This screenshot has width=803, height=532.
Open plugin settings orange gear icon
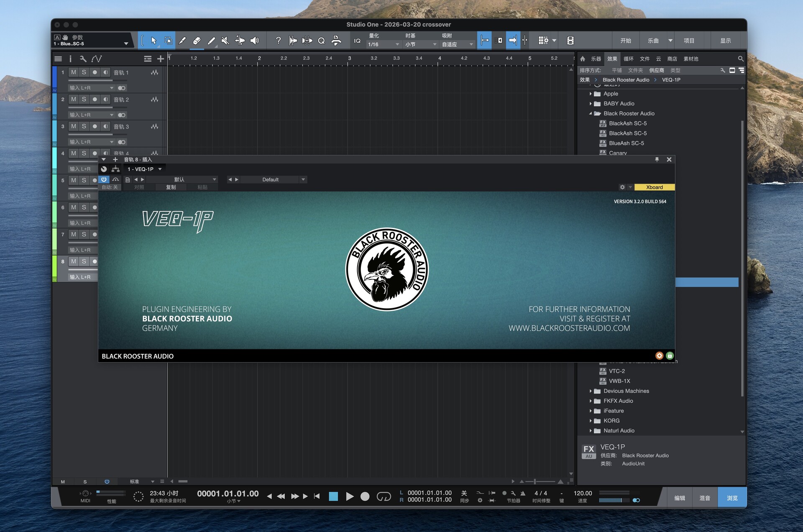pos(659,356)
